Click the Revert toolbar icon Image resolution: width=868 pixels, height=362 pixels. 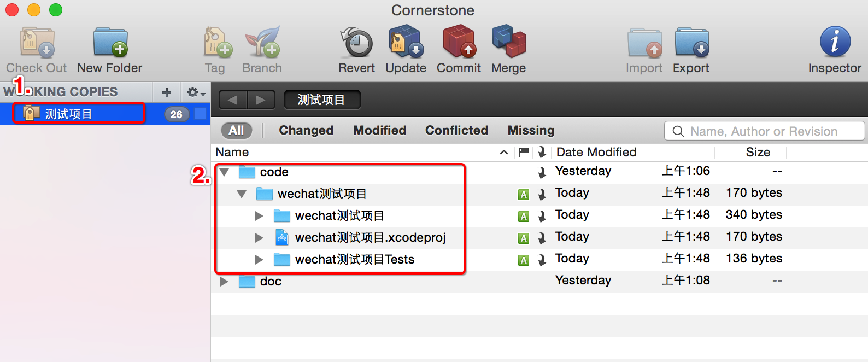click(x=356, y=42)
